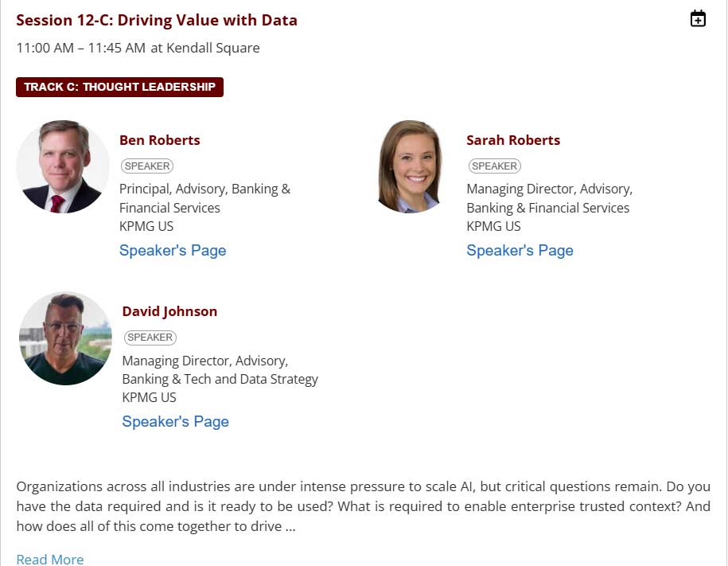
Task: Select Track C: Thought Leadership tag
Action: coord(120,87)
